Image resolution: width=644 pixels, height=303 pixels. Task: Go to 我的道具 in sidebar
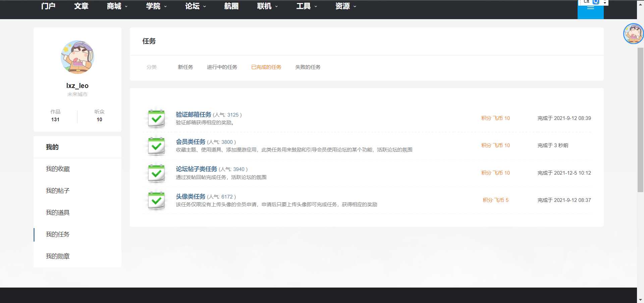(x=58, y=213)
